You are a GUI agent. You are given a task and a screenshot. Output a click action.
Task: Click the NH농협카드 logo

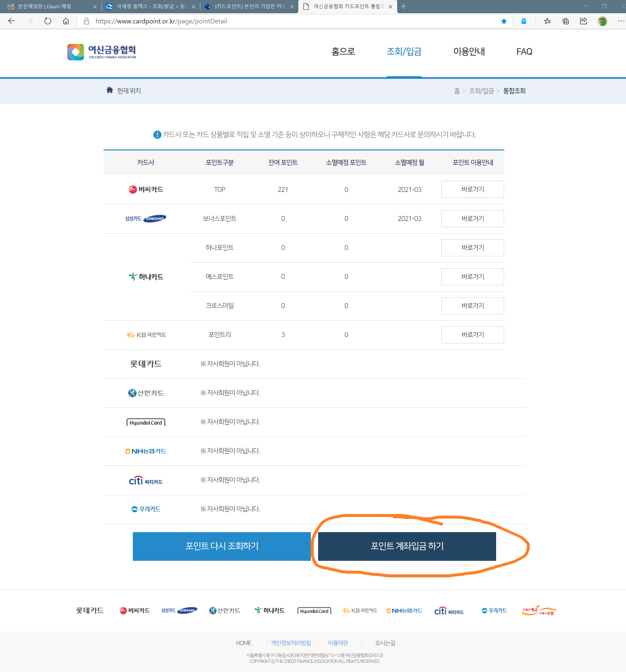(146, 451)
